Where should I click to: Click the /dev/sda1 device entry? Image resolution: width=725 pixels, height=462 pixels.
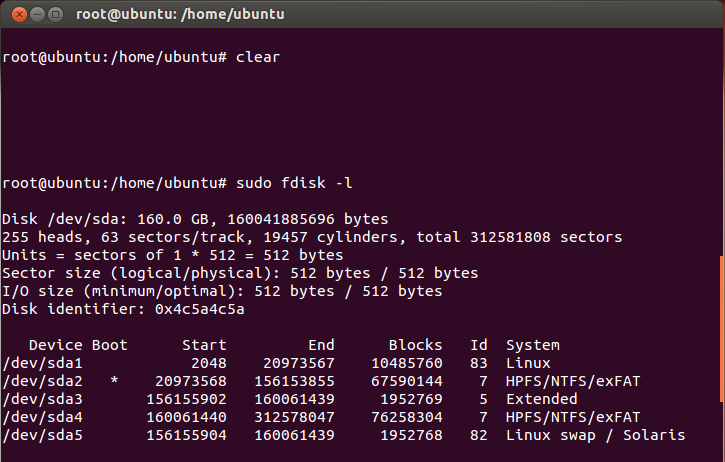(43, 363)
